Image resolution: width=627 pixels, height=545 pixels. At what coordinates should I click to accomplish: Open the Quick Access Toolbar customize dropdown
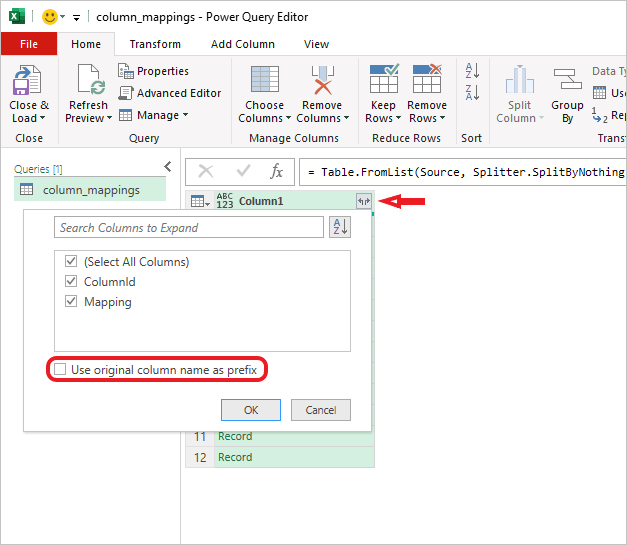point(76,17)
